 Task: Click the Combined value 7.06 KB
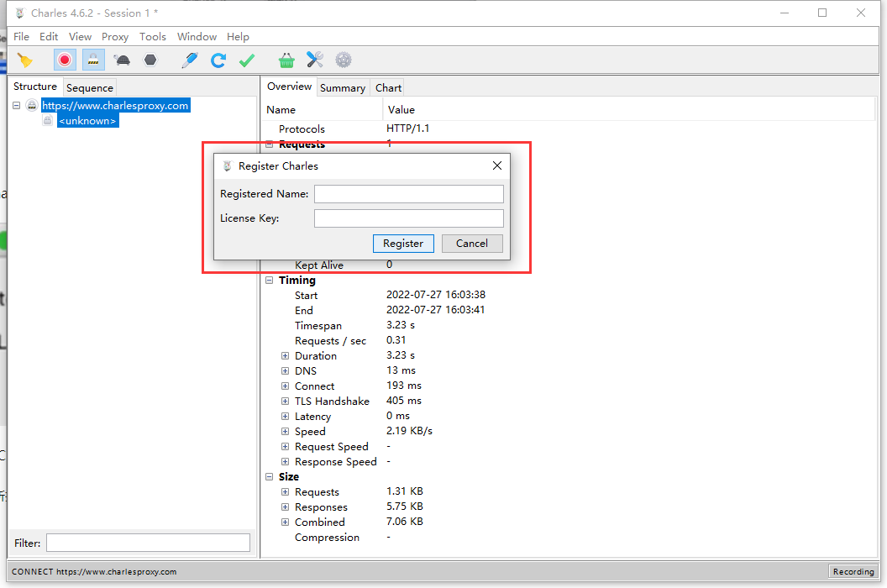pyautogui.click(x=405, y=522)
